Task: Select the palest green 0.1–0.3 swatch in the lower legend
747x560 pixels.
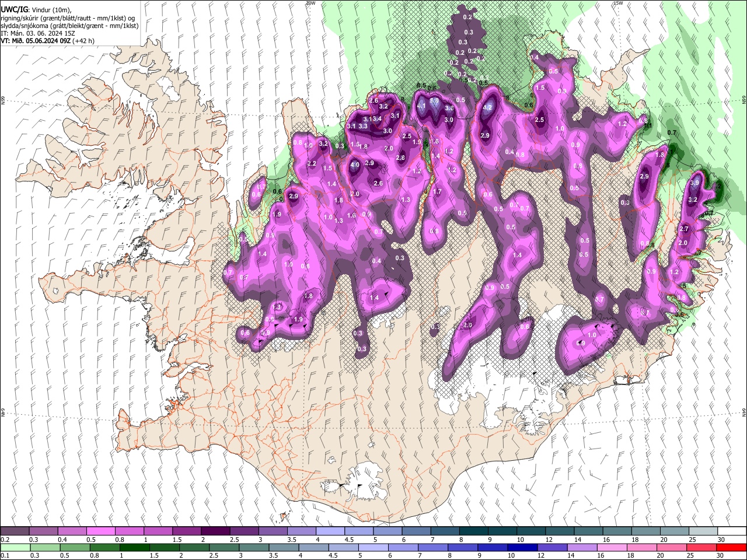Action: 15,547
